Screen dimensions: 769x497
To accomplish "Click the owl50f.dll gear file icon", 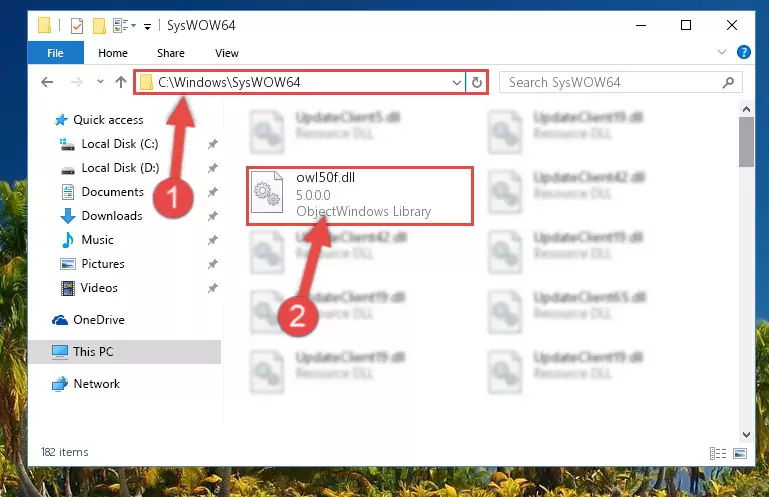I will [267, 192].
